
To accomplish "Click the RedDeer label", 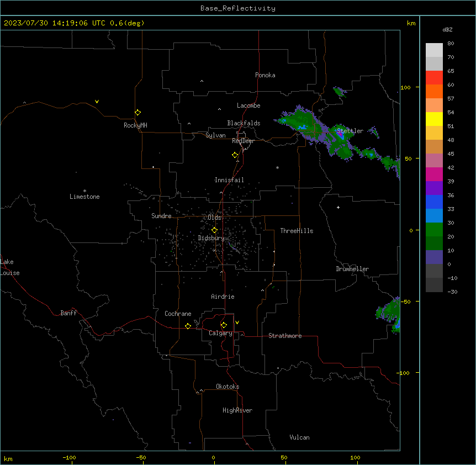I will [243, 141].
